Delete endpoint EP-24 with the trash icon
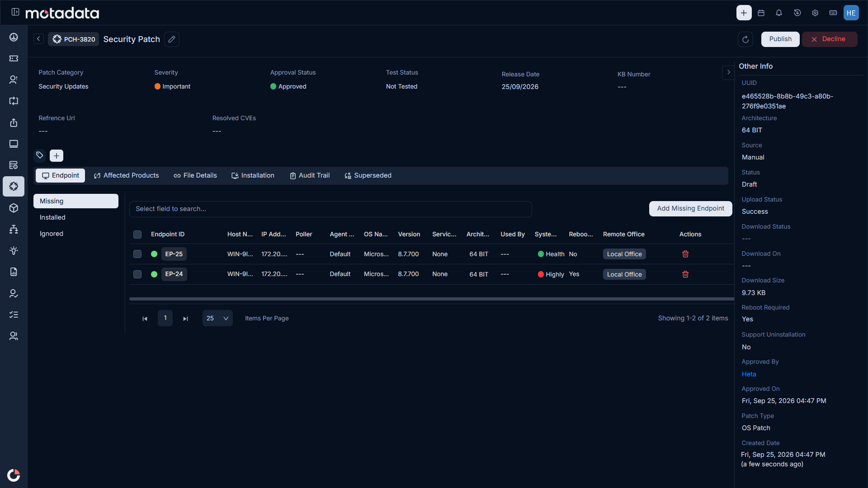868x488 pixels. click(685, 274)
